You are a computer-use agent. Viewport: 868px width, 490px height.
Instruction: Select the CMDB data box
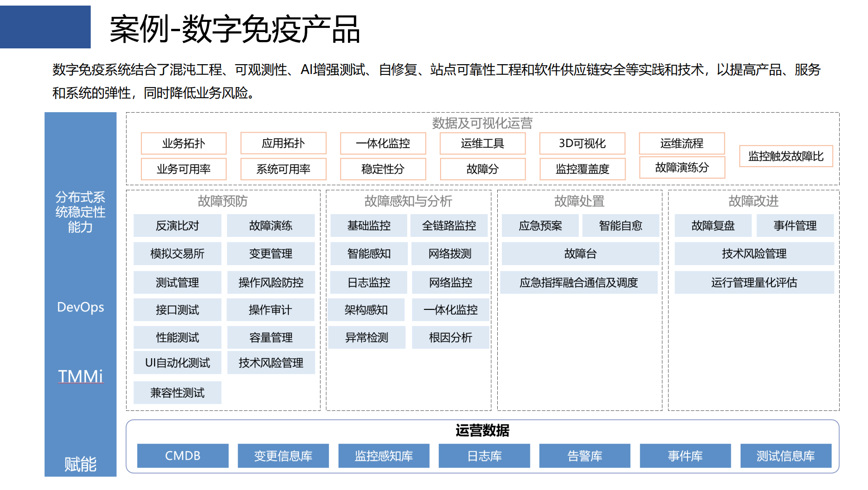pos(183,456)
